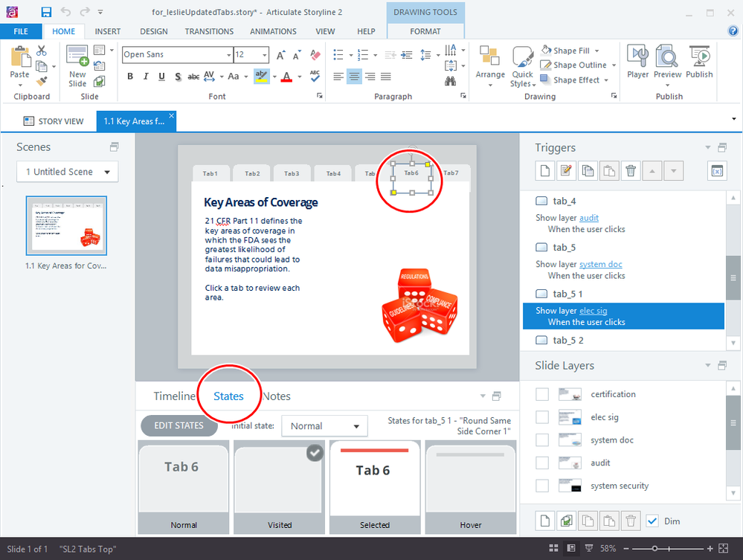Toggle the Dim checkbox

tap(652, 521)
